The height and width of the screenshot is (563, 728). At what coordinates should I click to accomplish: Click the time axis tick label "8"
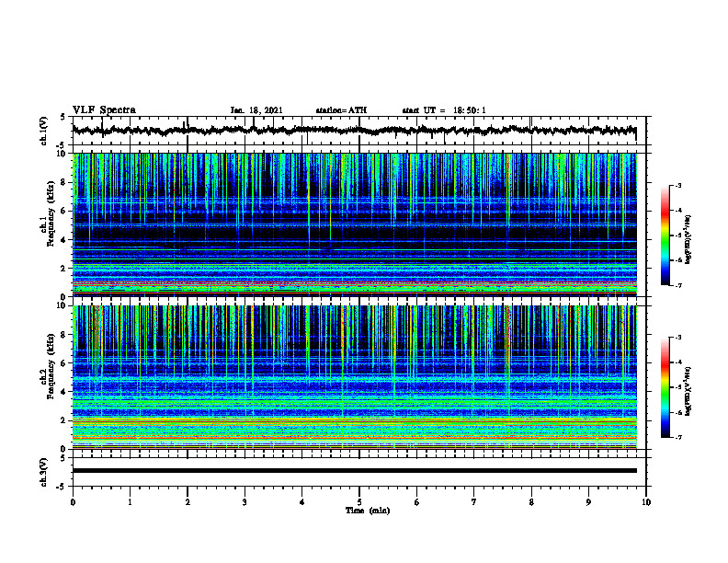(x=531, y=502)
